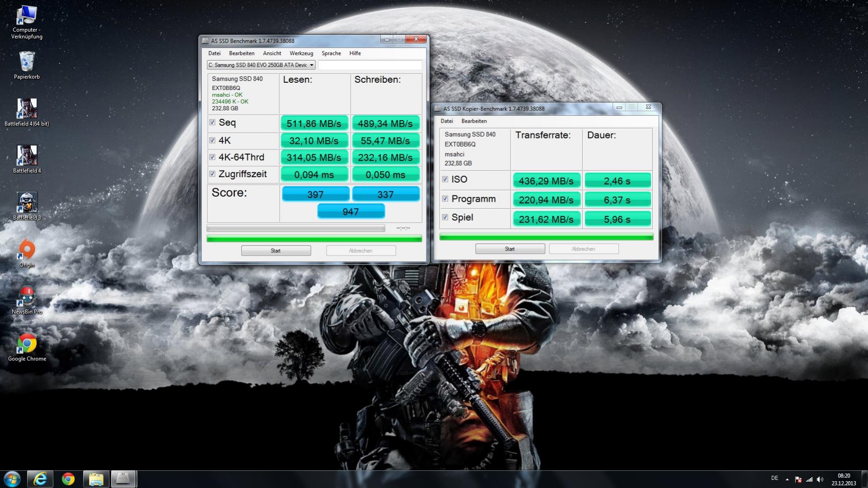Open Internet Explorer from the taskbar
Screen dimensions: 868x488
pos(40,479)
